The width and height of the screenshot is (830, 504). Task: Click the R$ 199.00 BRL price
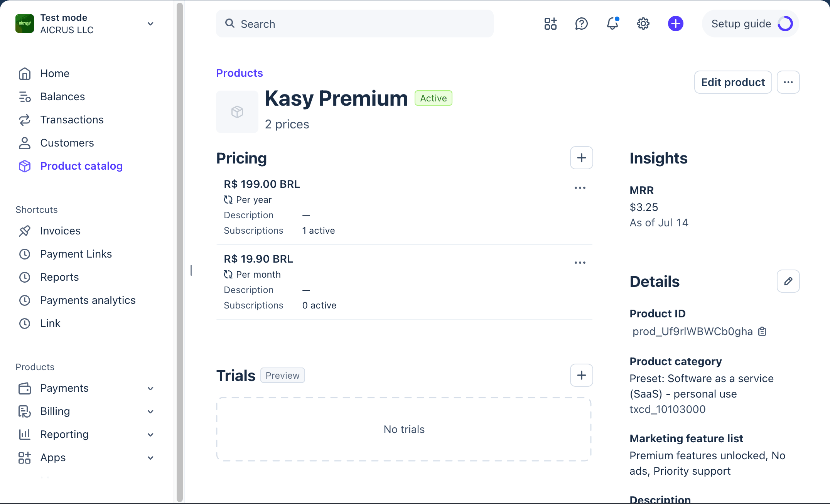tap(262, 184)
